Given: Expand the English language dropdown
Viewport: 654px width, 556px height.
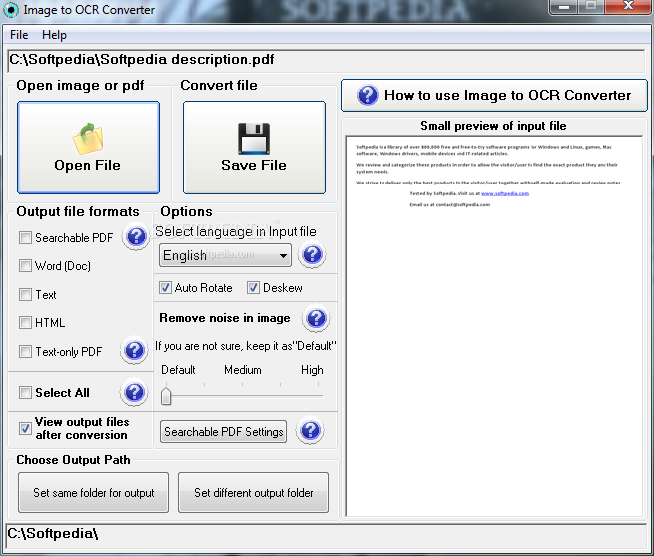Looking at the screenshot, I should pyautogui.click(x=225, y=255).
